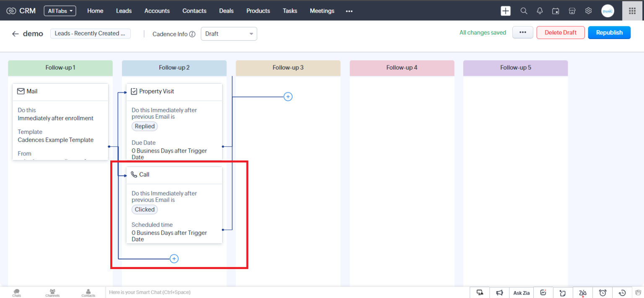The image size is (644, 298).
Task: Click the alarm reminder icon in bottom toolbar
Action: click(x=602, y=293)
